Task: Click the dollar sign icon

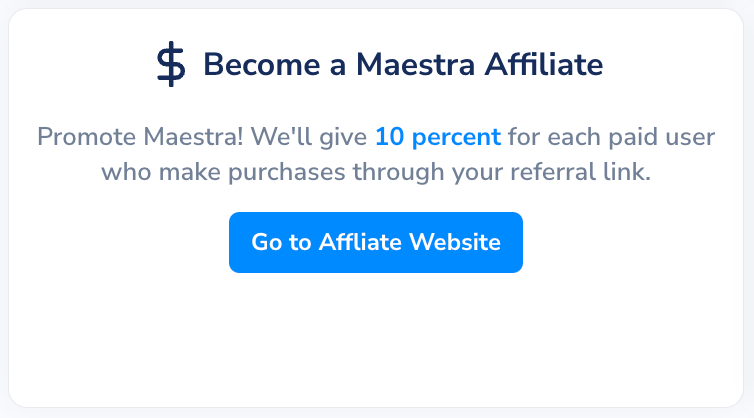Action: (171, 66)
